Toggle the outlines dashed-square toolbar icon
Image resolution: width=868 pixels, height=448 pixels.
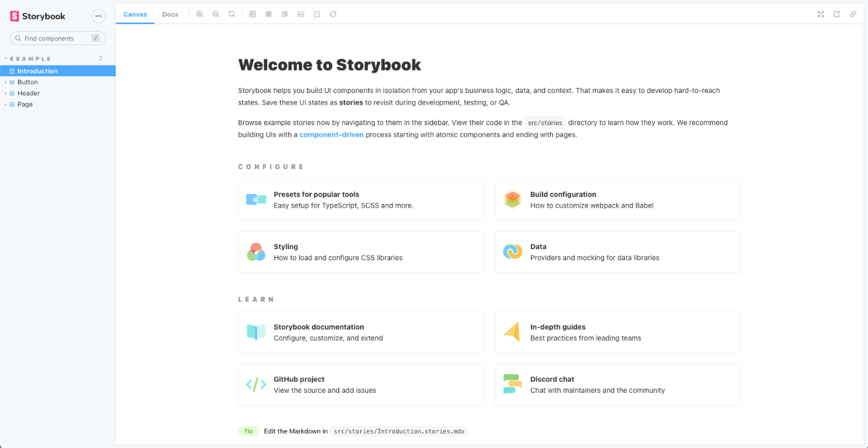(x=317, y=14)
